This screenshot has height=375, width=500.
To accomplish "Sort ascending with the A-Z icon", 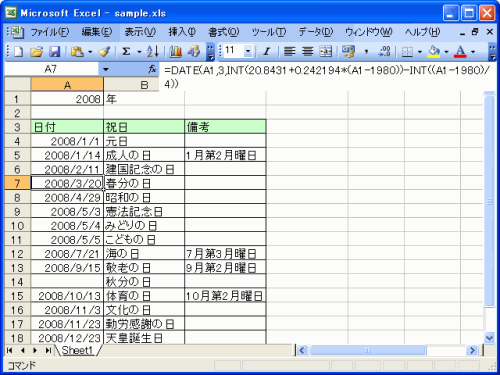I will pos(153,52).
